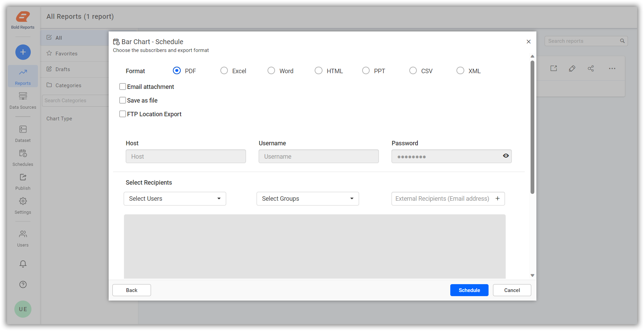Open the Users management section

(23, 238)
